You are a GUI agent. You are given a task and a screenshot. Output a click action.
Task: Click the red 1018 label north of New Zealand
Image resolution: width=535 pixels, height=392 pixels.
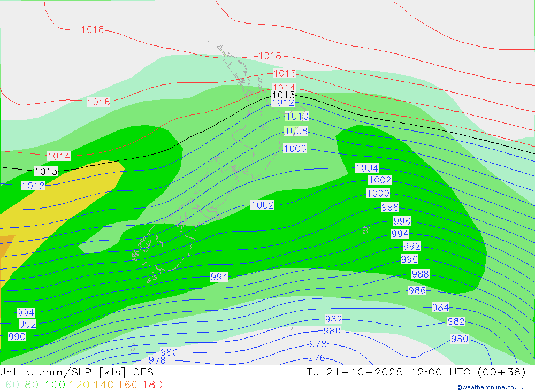[270, 56]
